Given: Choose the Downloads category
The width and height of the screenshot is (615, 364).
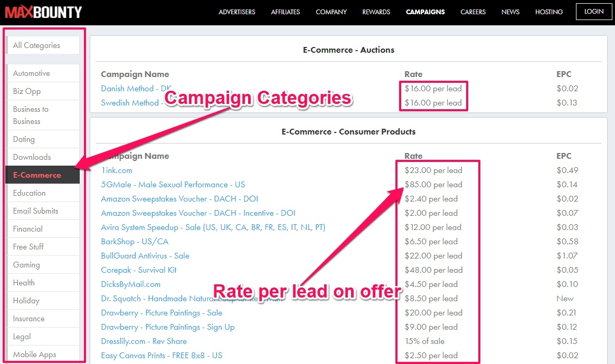Looking at the screenshot, I should [x=43, y=157].
